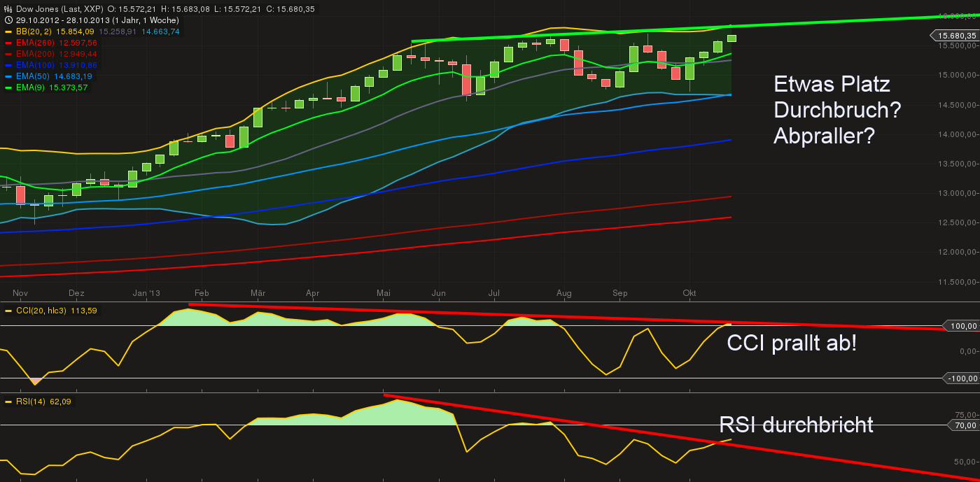The height and width of the screenshot is (482, 980).
Task: Select the Okt label on the time axis
Action: 689,294
